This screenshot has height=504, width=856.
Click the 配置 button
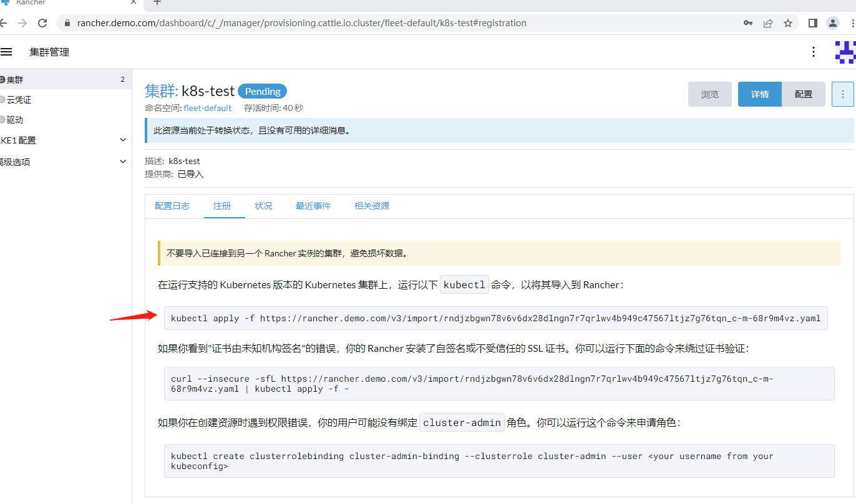804,94
